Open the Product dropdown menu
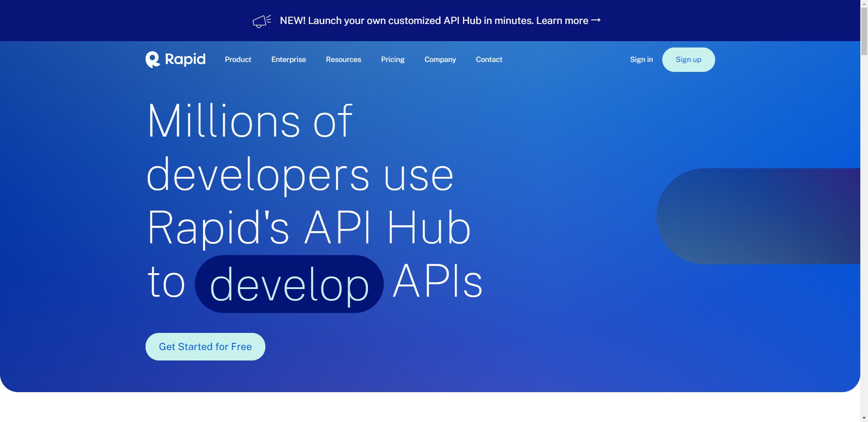 (x=238, y=59)
